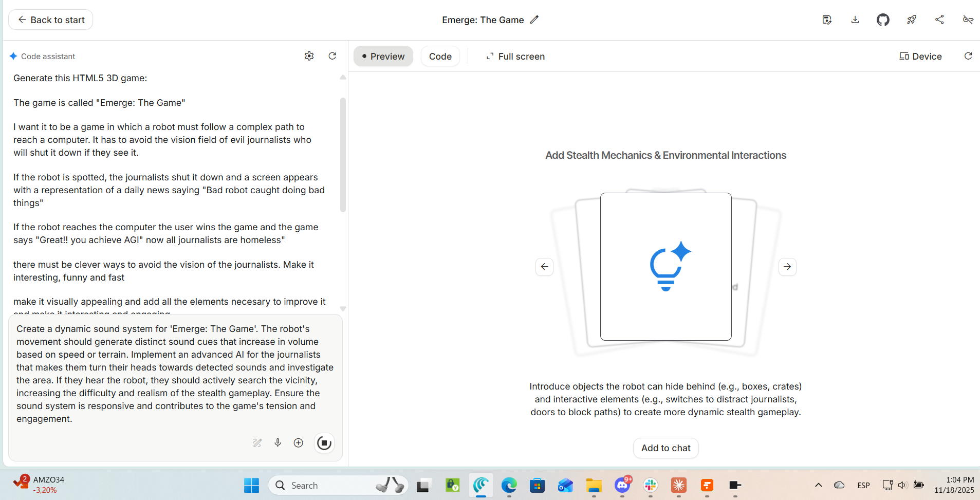Open the Code assistant settings gear
The image size is (980, 500).
tap(309, 56)
